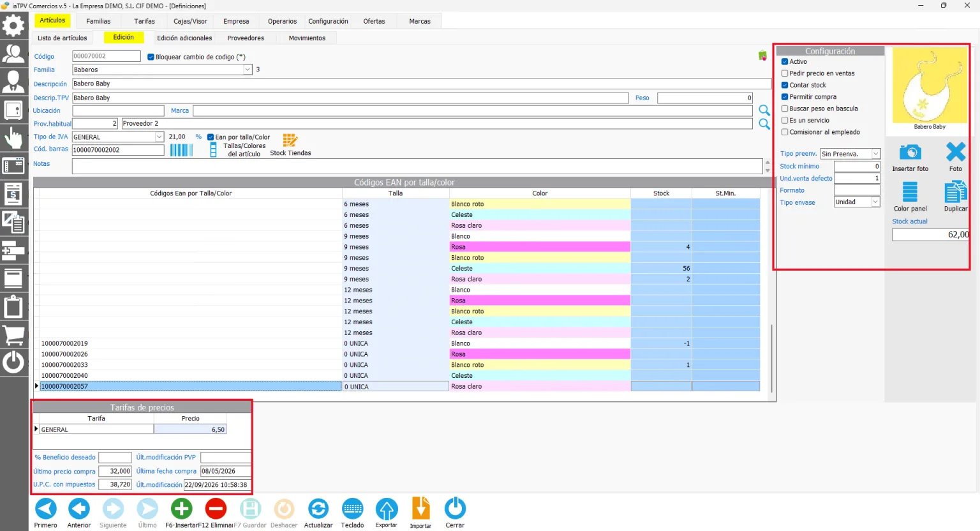The height and width of the screenshot is (531, 980).
Task: Open the receipt with dollar sign icon
Action: point(13,194)
